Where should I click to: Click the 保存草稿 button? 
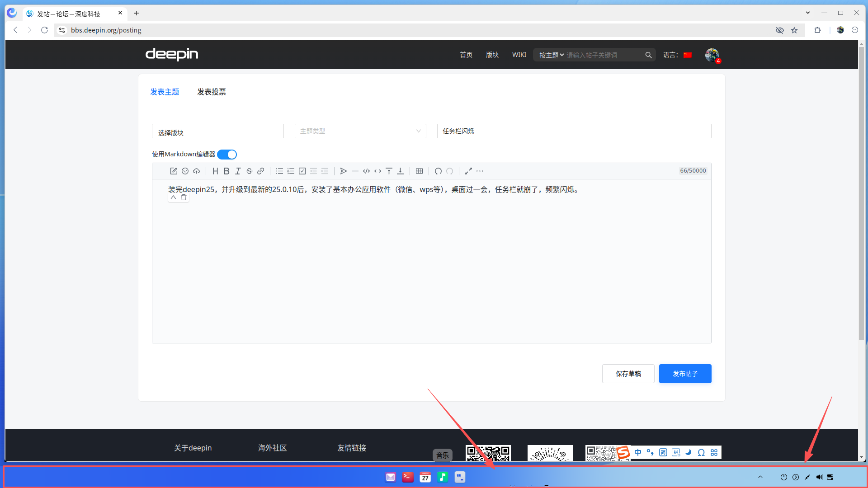(628, 374)
